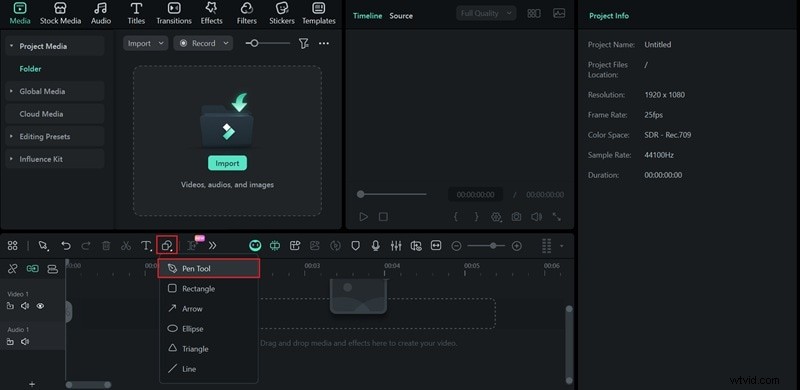Image resolution: width=800 pixels, height=390 pixels.
Task: Expand more timeline tools chevrons
Action: [213, 246]
